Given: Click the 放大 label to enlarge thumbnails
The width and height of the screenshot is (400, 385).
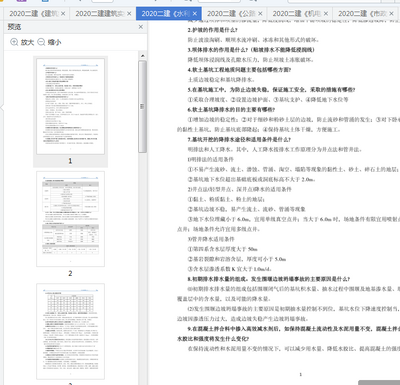Looking at the screenshot, I should (27, 42).
